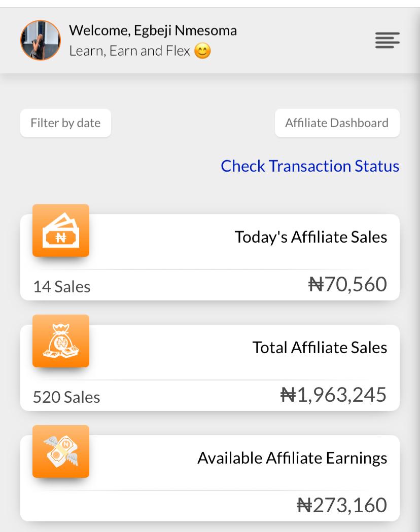Click the Welcome, Egbeji Nmesoma greeting
The height and width of the screenshot is (532, 420).
coord(153,30)
